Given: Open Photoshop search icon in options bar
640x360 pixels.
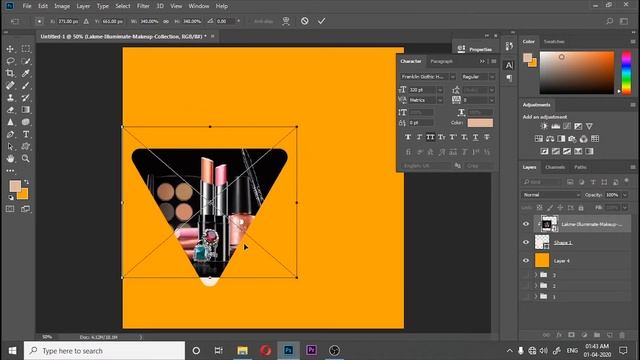Looking at the screenshot, I should tap(609, 21).
